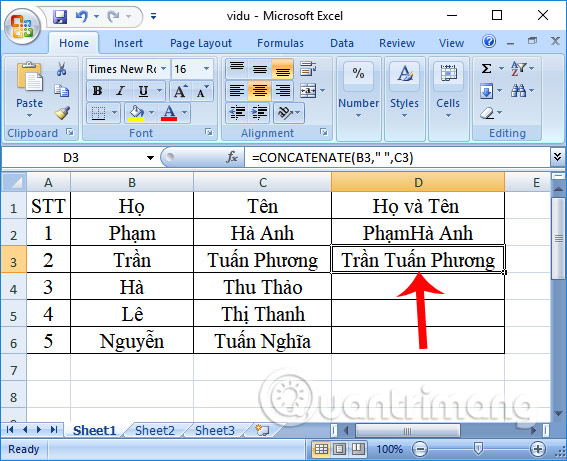Toggle Bottom Align
Screen dimensions: 567x461
pyautogui.click(x=282, y=68)
